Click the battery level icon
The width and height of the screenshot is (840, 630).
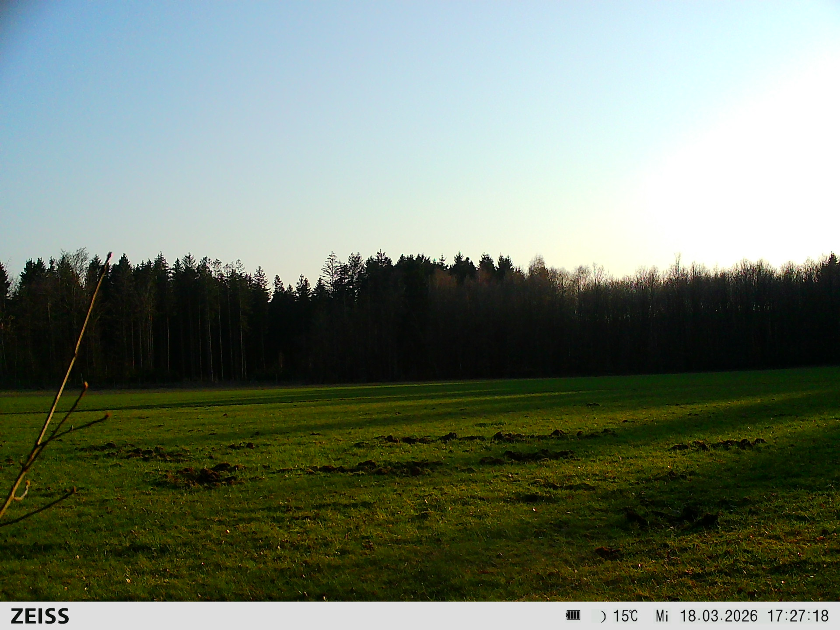coord(573,616)
